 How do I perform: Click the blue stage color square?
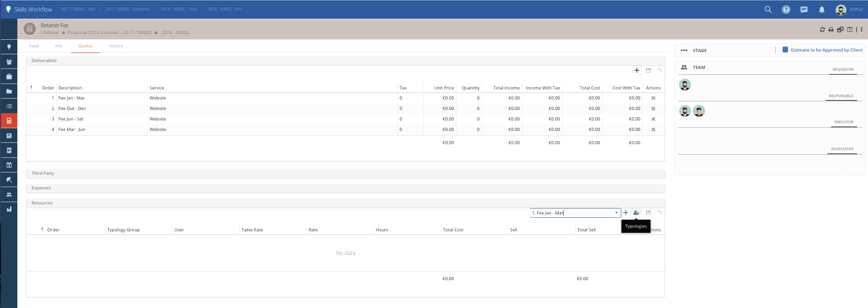click(785, 50)
